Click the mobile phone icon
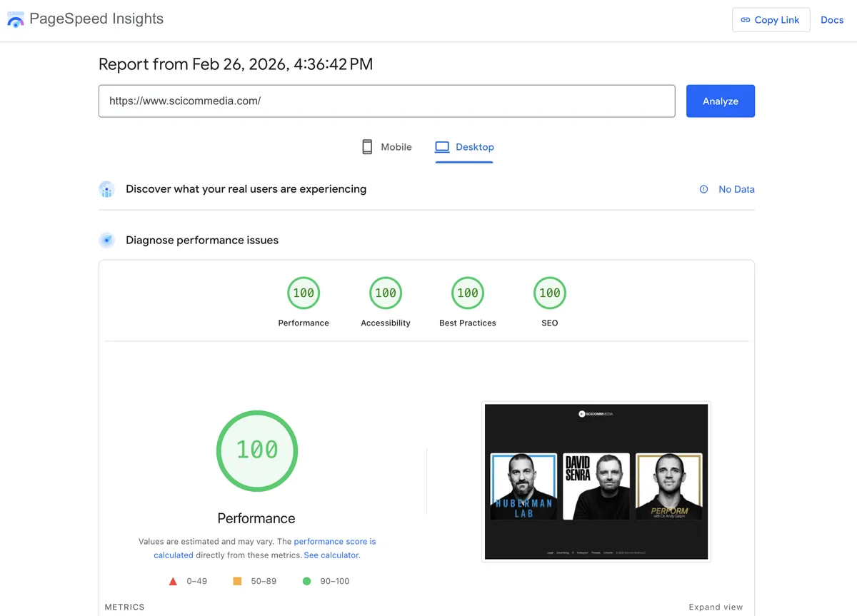 click(x=366, y=146)
